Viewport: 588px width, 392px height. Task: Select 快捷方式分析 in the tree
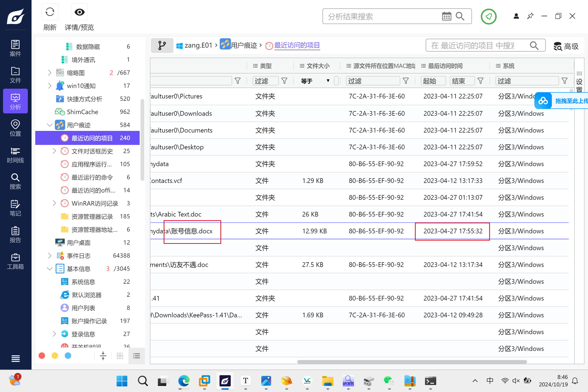click(88, 99)
